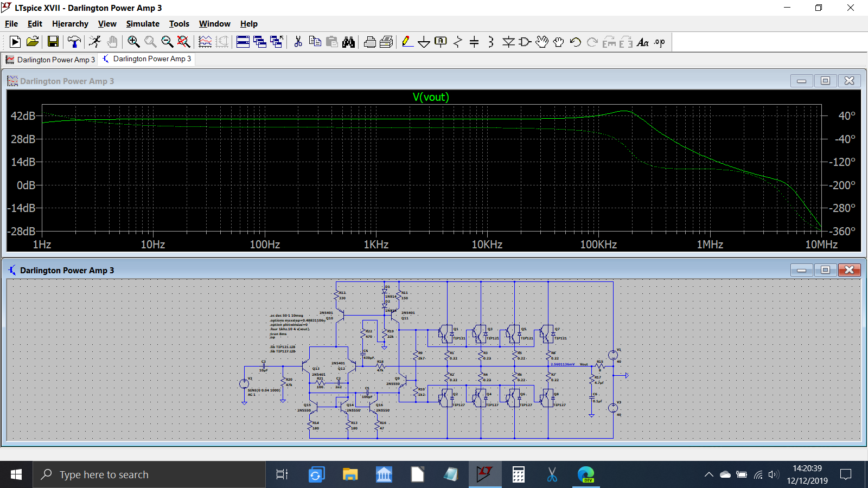The width and height of the screenshot is (868, 488).
Task: Click the New Schematic toolbar icon
Action: pos(15,42)
